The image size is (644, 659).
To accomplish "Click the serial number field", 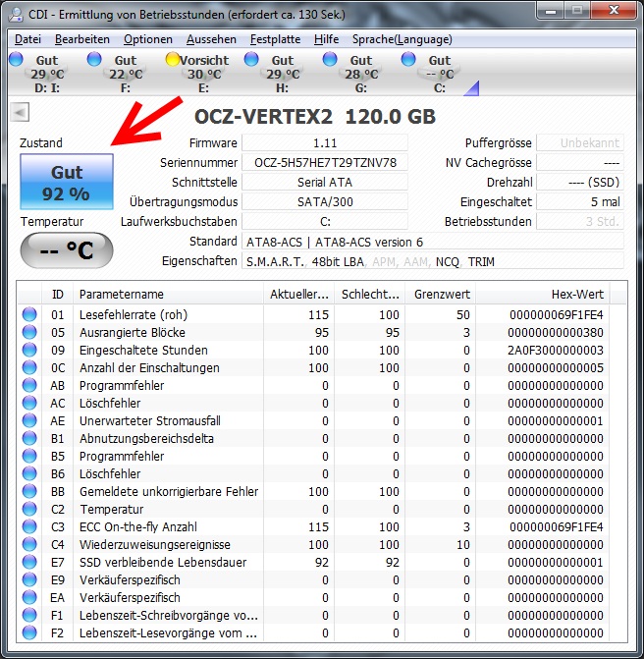I will (325, 163).
